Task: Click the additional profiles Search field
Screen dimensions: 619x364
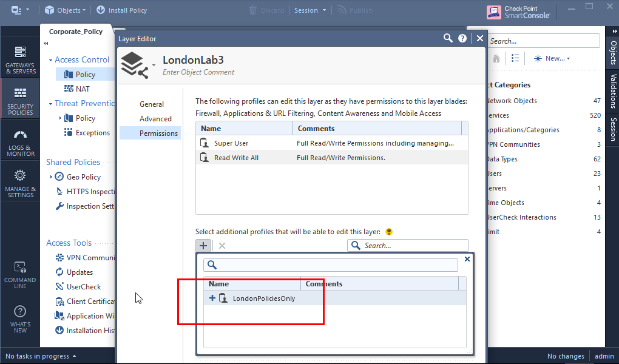Action: (x=408, y=246)
